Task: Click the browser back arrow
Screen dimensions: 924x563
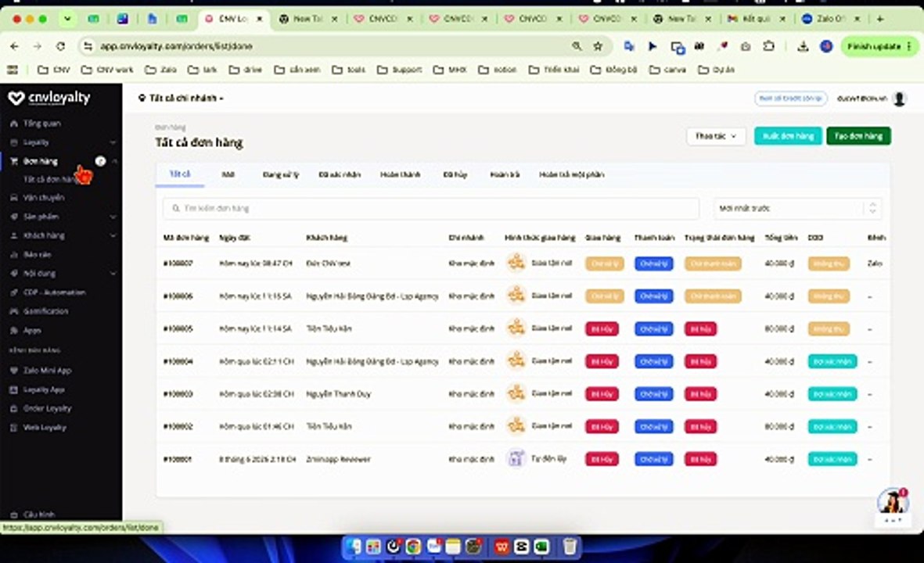Action: tap(14, 46)
